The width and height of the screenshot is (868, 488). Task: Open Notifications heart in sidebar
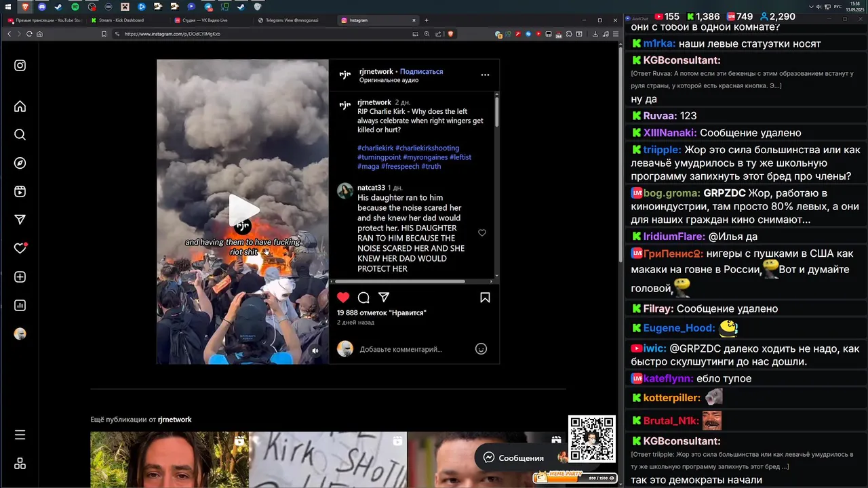pos(20,248)
